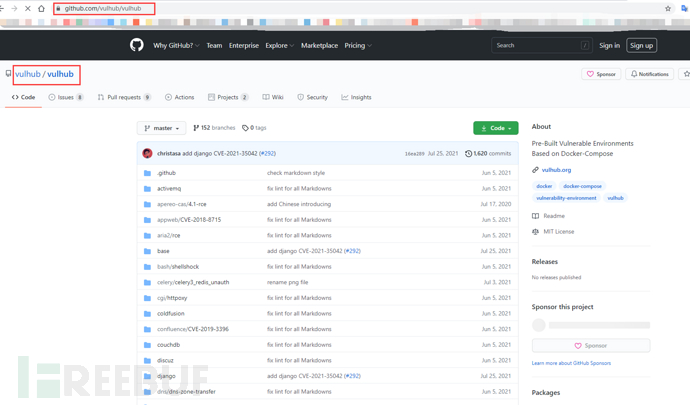Click the branches icon showing 152 branches

coord(196,128)
